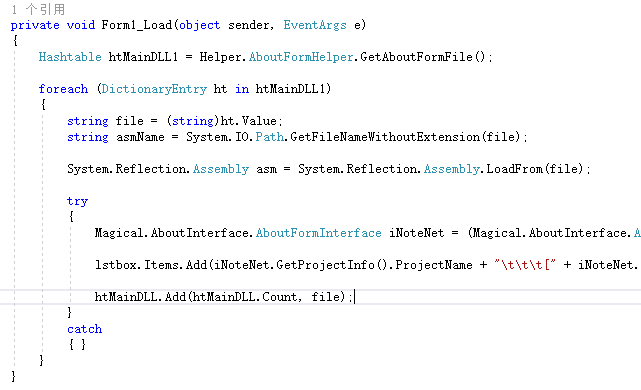
Task: Click the "Helper" namespace identifier
Action: 220,57
